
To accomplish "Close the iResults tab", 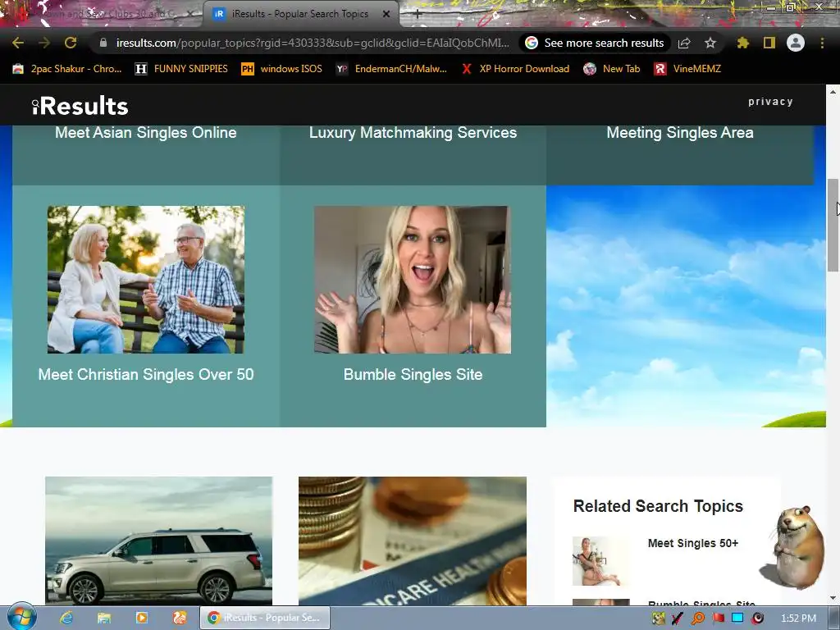I will tap(386, 15).
